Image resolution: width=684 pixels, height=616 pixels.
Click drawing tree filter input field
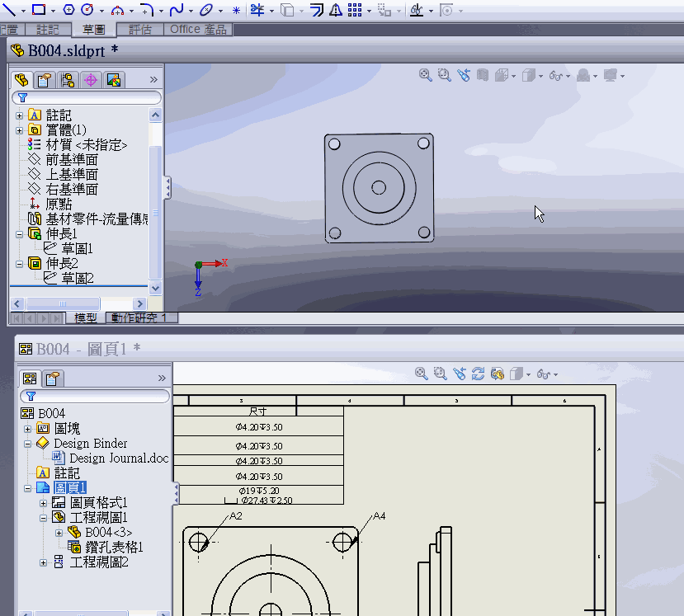[95, 396]
